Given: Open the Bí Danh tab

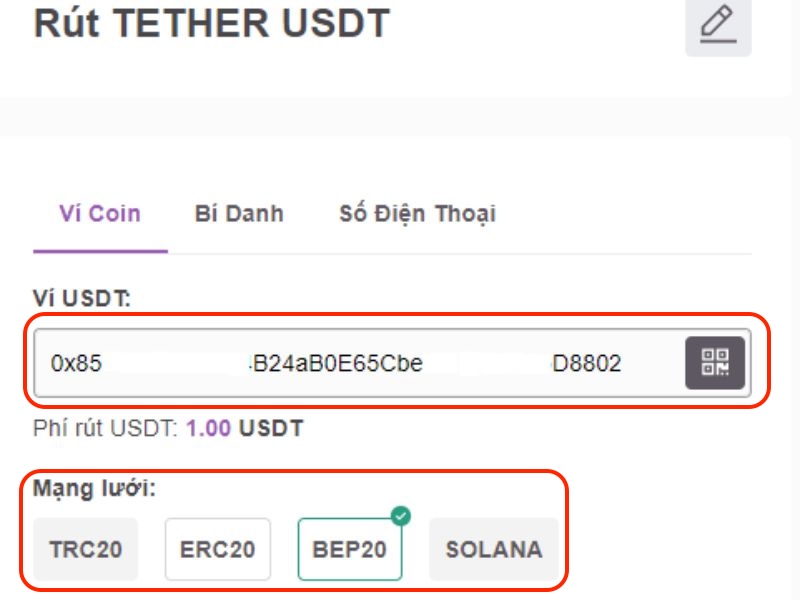Looking at the screenshot, I should tap(239, 213).
